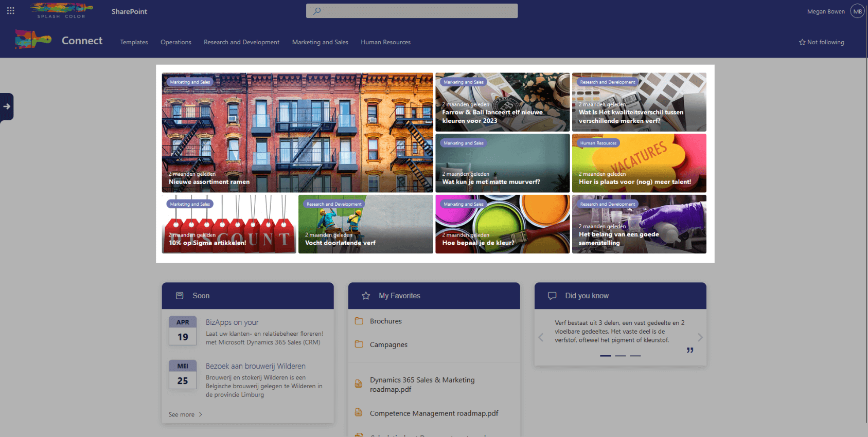The width and height of the screenshot is (868, 437).
Task: Show previous Did you know fact
Action: point(541,337)
